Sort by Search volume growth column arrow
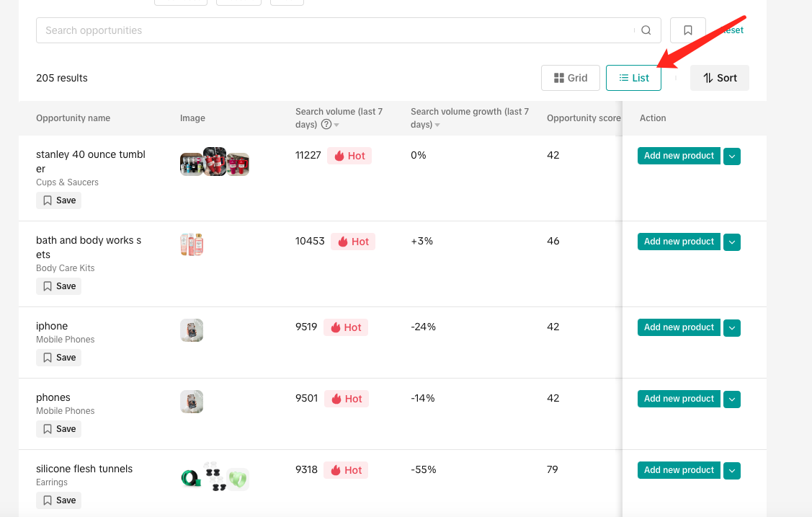Viewport: 812px width, 517px height. click(437, 125)
